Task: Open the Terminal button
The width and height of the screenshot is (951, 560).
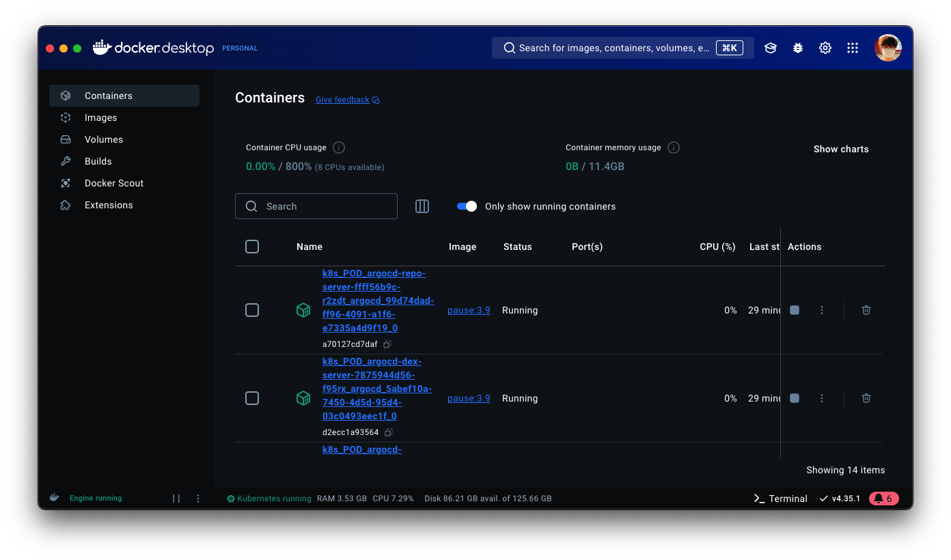Action: [x=780, y=499]
